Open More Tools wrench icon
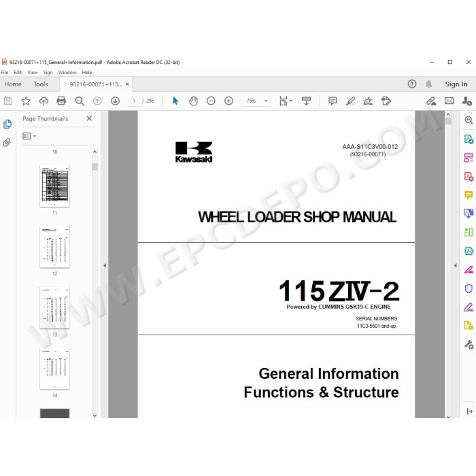 469,345
